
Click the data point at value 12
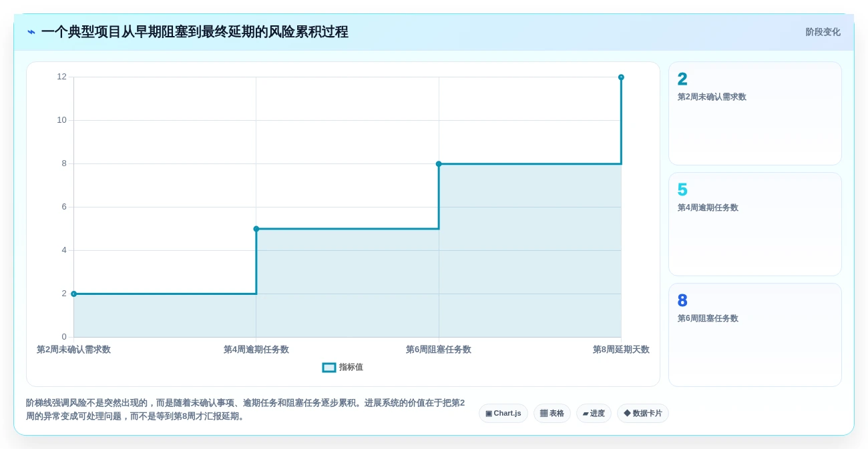click(x=621, y=77)
